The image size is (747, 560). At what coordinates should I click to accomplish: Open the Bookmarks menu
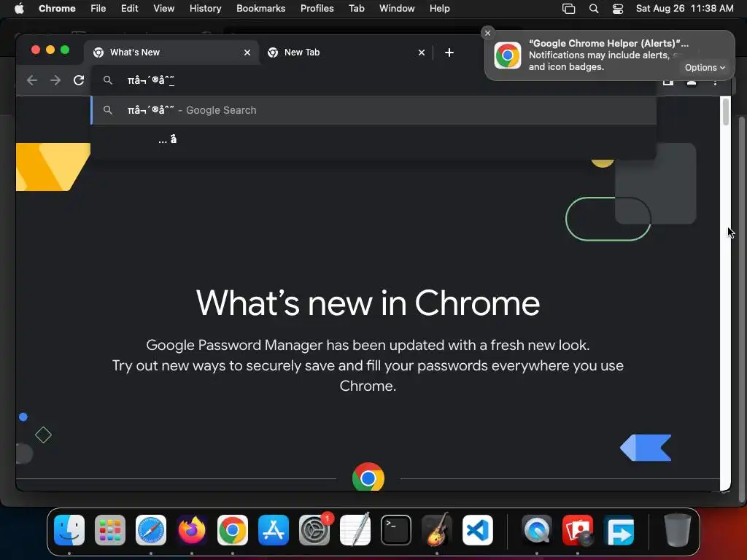click(x=261, y=9)
